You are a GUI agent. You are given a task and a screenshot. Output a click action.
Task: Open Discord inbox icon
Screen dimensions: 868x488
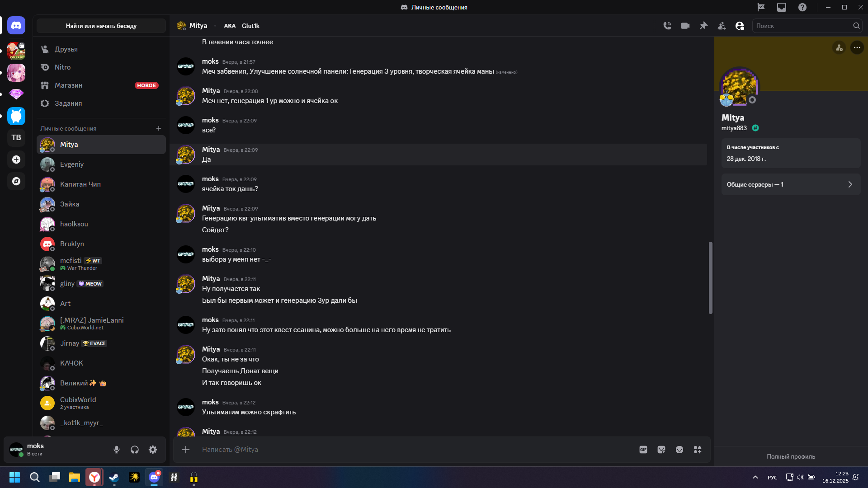click(782, 7)
